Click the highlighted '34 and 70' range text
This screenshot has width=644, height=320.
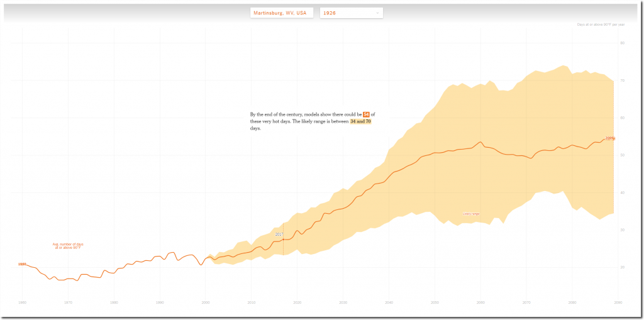click(x=360, y=121)
